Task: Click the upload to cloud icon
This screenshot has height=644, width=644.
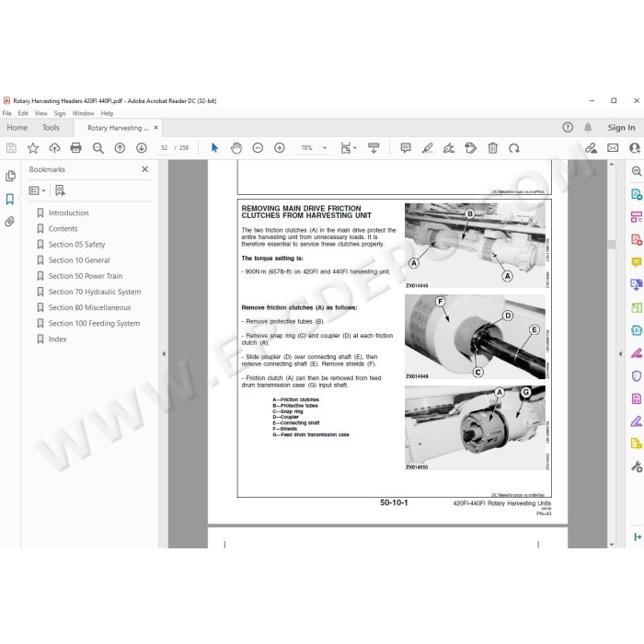Action: coord(54,148)
